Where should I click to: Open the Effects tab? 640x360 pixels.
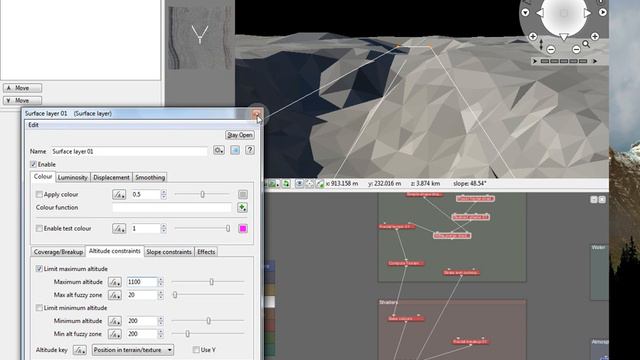pyautogui.click(x=206, y=252)
